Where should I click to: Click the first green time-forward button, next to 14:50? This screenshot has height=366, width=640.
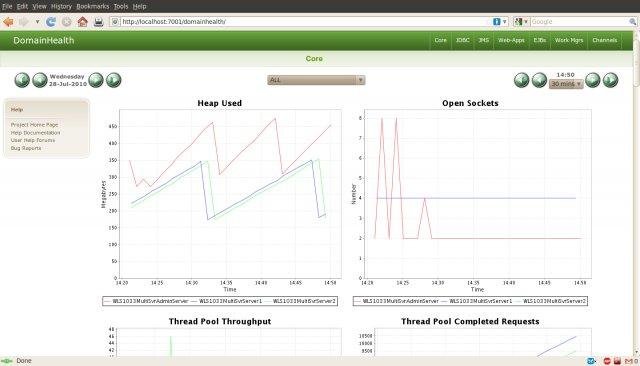[x=593, y=80]
